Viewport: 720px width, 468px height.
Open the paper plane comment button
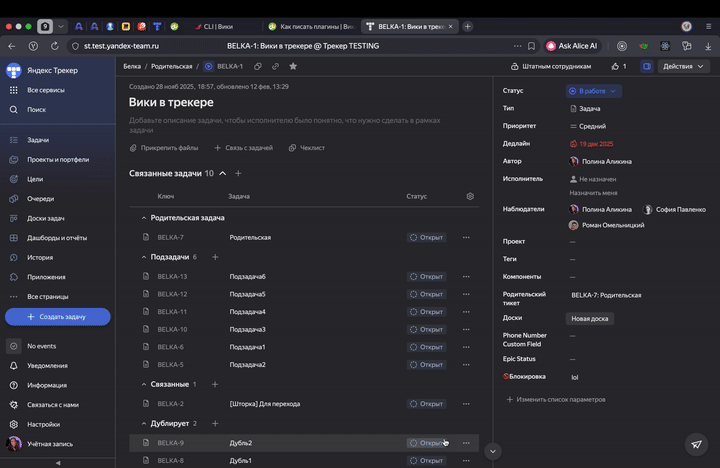click(x=696, y=444)
